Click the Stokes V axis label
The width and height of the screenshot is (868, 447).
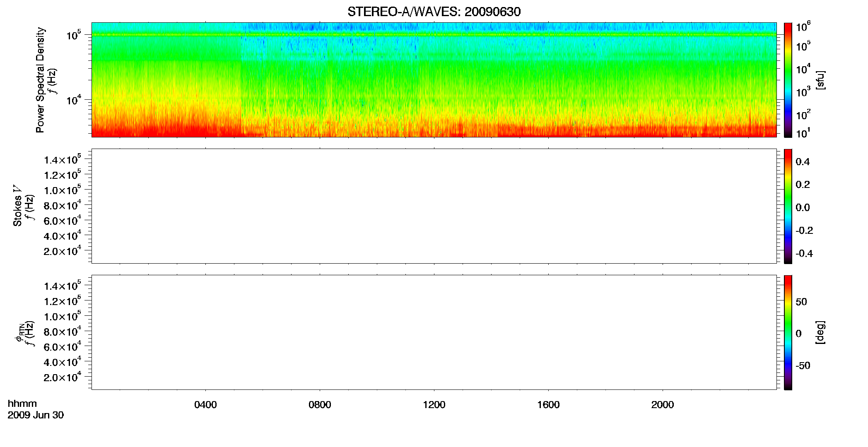pos(17,206)
